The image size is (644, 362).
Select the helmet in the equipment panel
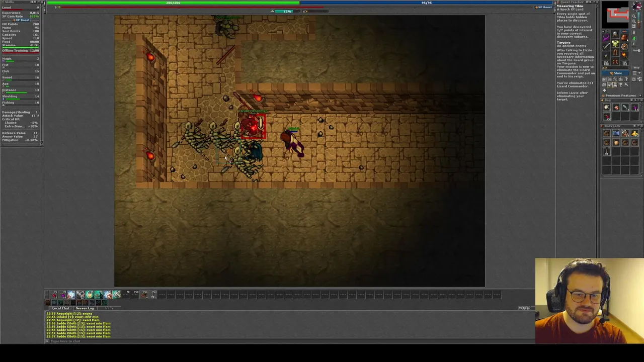615,34
